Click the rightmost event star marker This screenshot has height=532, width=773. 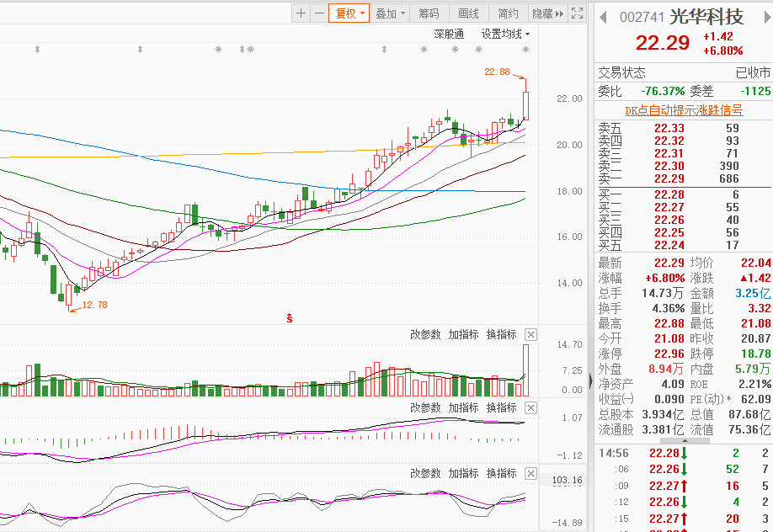tap(526, 50)
